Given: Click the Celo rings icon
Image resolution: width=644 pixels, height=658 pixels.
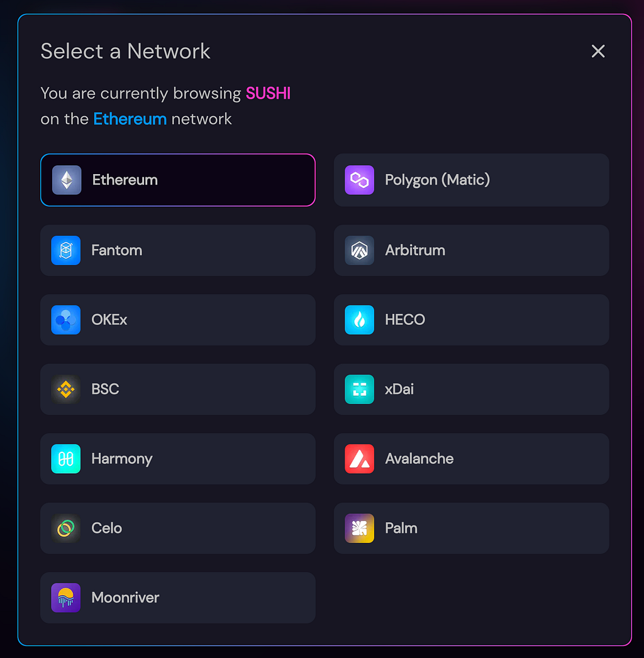Looking at the screenshot, I should 66,529.
